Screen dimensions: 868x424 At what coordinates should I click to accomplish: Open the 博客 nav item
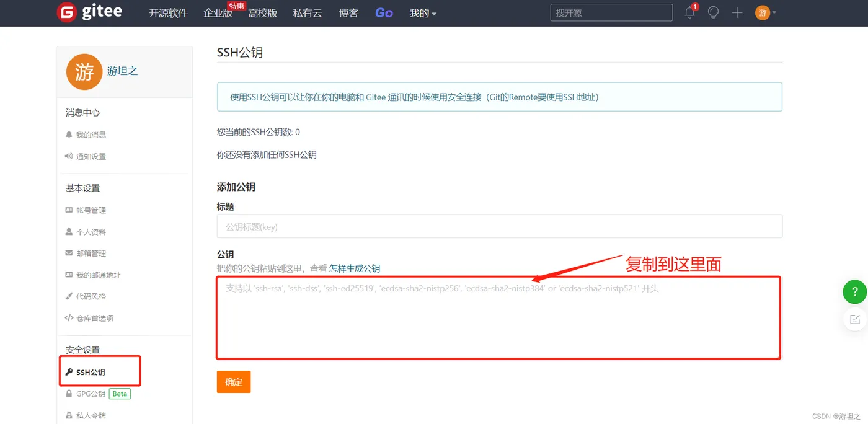[348, 13]
